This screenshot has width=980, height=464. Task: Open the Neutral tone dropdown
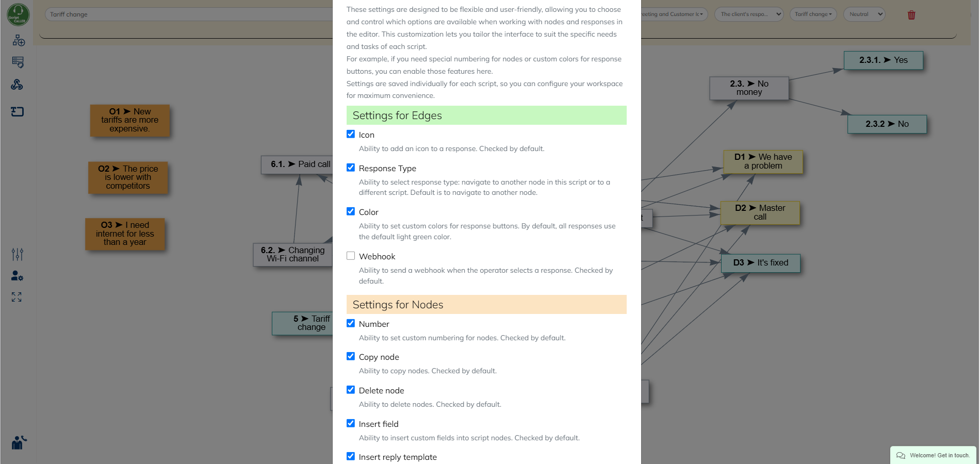(863, 14)
